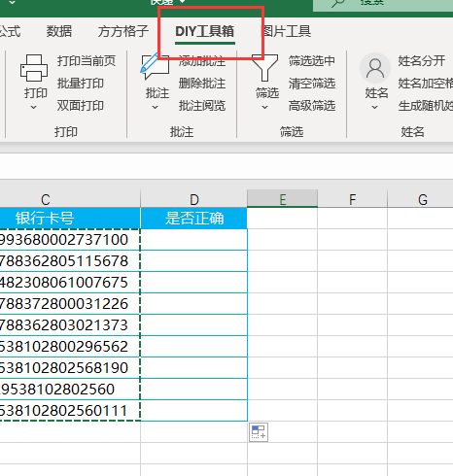Click the person name icon
Image resolution: width=453 pixels, height=476 pixels.
(x=375, y=68)
